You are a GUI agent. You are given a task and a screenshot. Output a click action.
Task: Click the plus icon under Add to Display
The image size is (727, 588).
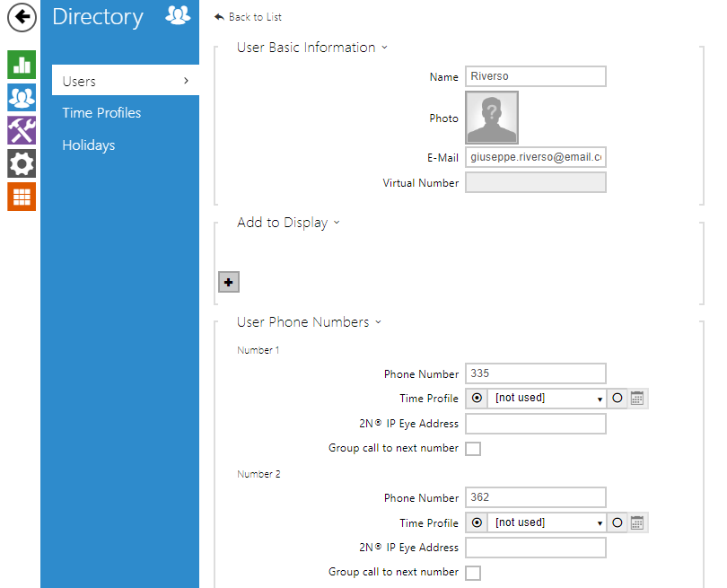click(x=229, y=282)
